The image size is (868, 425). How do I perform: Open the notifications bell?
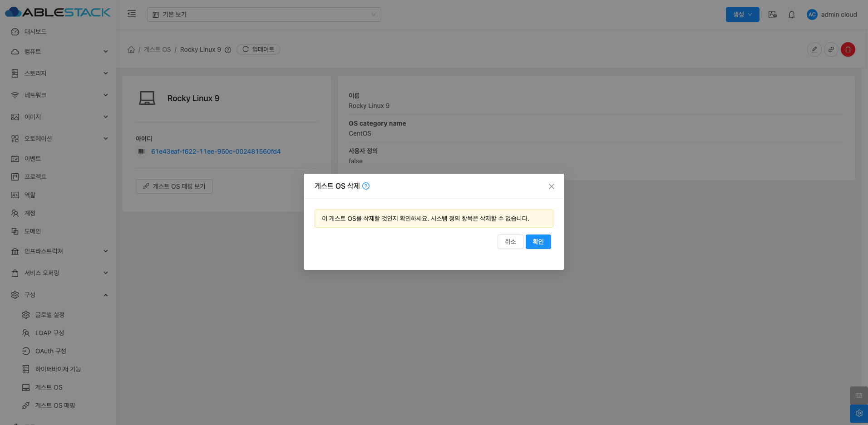[792, 15]
